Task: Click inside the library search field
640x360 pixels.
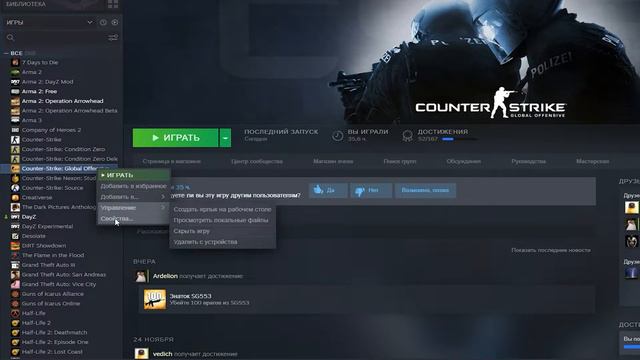Action: pos(61,38)
